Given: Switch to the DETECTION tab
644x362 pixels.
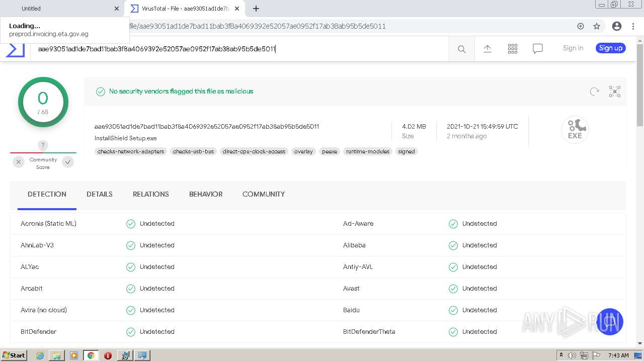Looking at the screenshot, I should click(47, 194).
